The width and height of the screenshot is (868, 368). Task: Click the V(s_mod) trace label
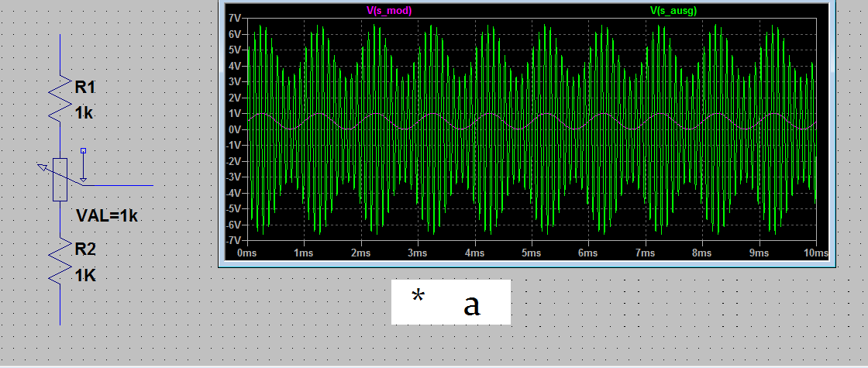tap(389, 11)
